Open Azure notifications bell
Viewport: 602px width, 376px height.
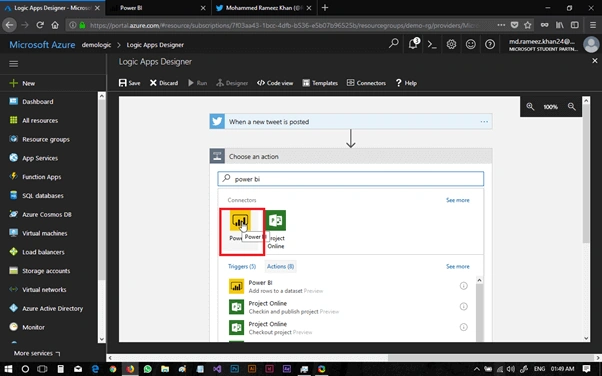(413, 44)
